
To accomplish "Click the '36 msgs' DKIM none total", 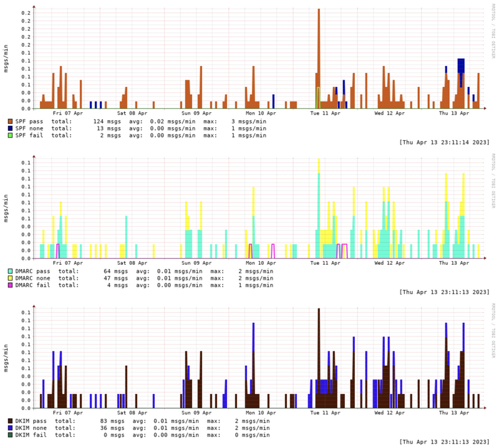I will click(112, 428).
